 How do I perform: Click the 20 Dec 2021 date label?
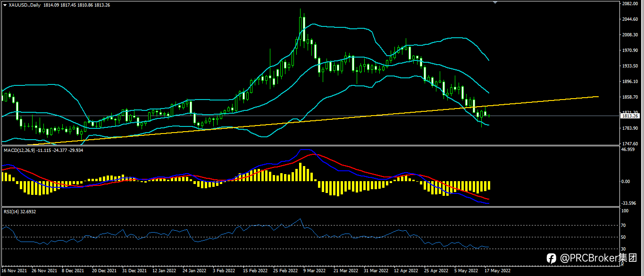(104, 271)
